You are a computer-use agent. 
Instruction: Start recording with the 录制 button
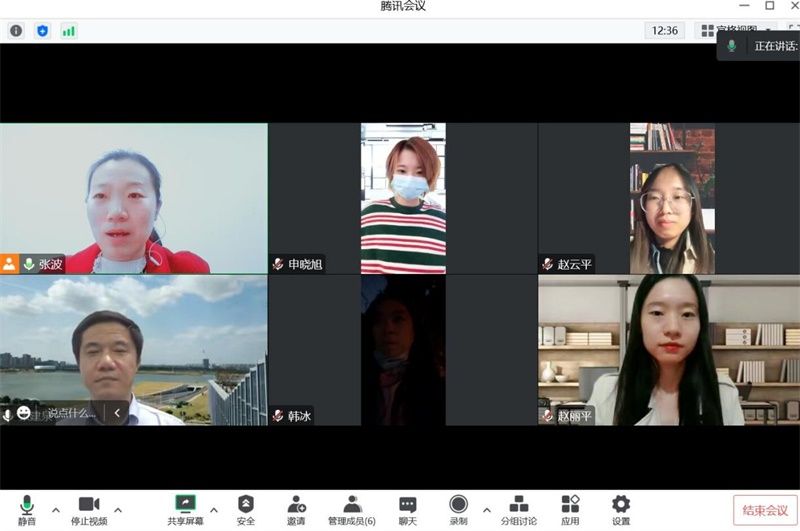pyautogui.click(x=458, y=509)
